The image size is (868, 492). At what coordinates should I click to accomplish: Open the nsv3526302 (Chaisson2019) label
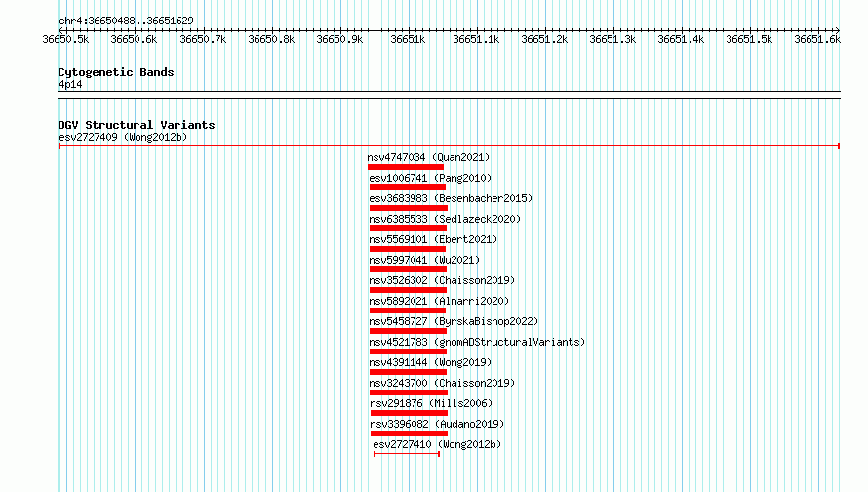[x=442, y=280]
